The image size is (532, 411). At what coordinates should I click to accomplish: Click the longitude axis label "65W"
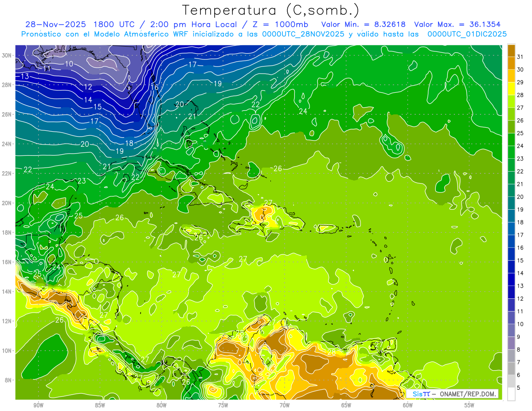pos(346,405)
